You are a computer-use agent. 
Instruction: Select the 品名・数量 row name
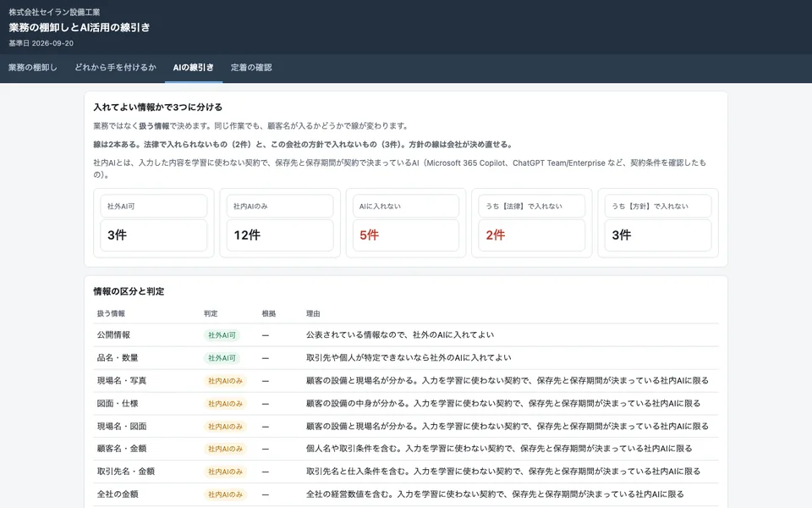point(118,357)
